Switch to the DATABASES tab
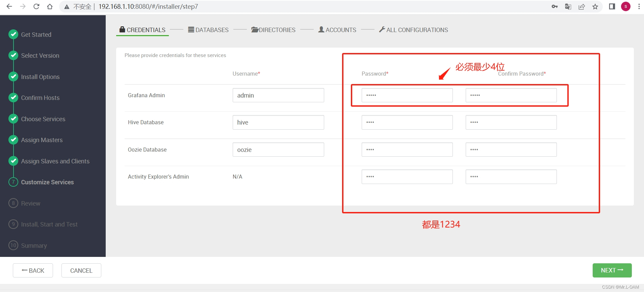 click(x=208, y=30)
